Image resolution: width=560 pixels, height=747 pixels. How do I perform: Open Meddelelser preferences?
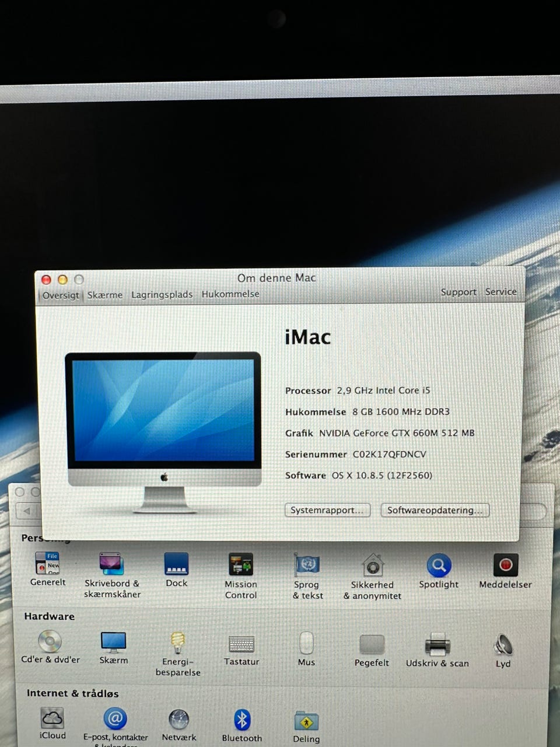(505, 571)
